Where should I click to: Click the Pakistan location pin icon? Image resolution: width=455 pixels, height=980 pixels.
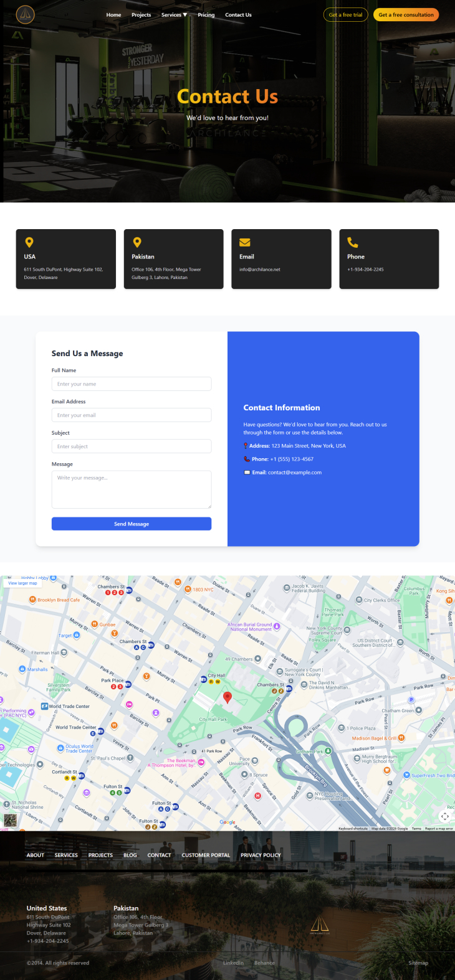click(137, 242)
